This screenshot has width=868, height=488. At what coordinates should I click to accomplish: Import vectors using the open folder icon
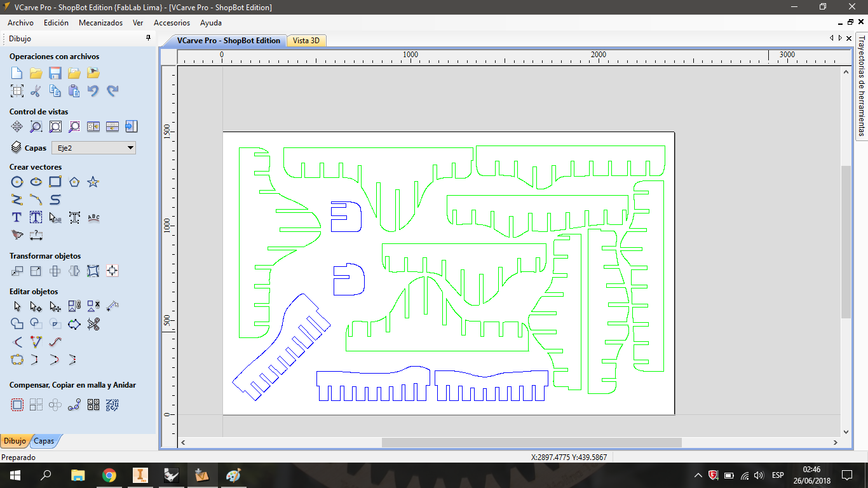coord(74,72)
